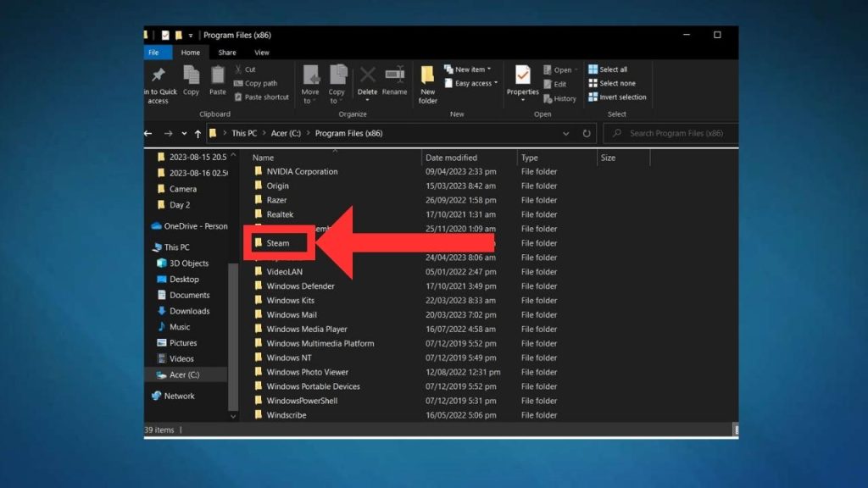This screenshot has width=868, height=488.
Task: Select This PC in navigation pane
Action: pyautogui.click(x=170, y=247)
